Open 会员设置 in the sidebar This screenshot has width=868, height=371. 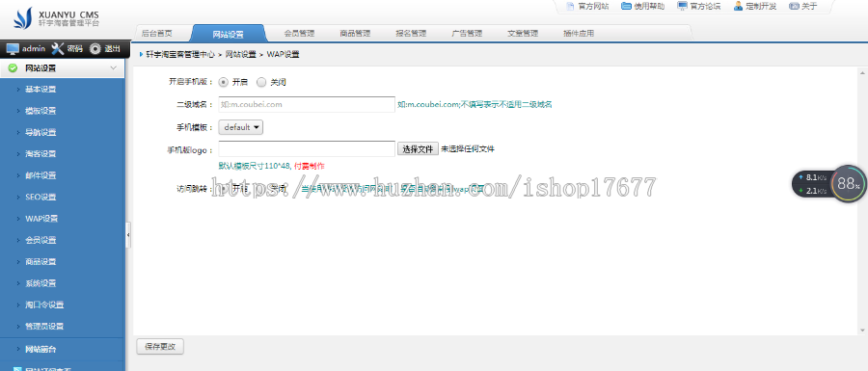click(41, 241)
